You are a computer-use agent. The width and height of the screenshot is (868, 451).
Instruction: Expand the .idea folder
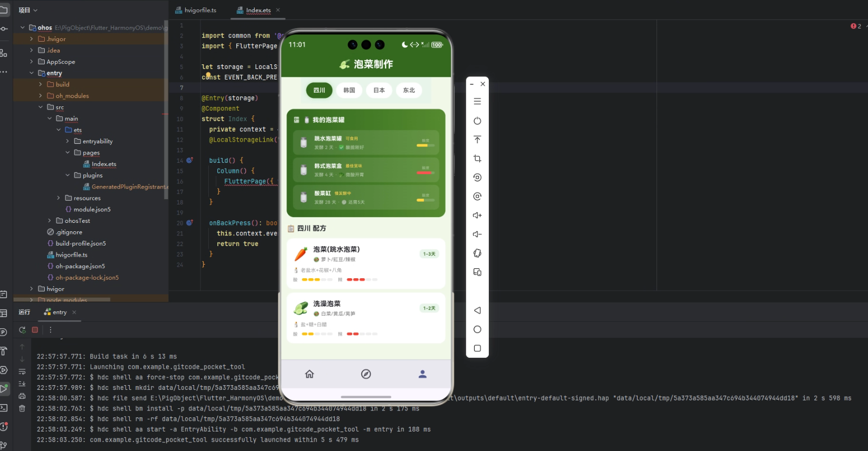click(32, 51)
